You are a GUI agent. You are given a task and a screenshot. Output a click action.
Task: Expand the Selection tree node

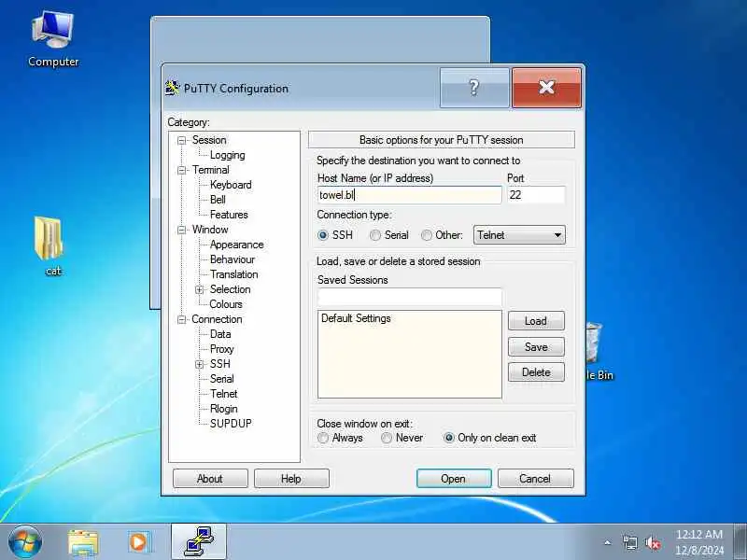pyautogui.click(x=199, y=289)
